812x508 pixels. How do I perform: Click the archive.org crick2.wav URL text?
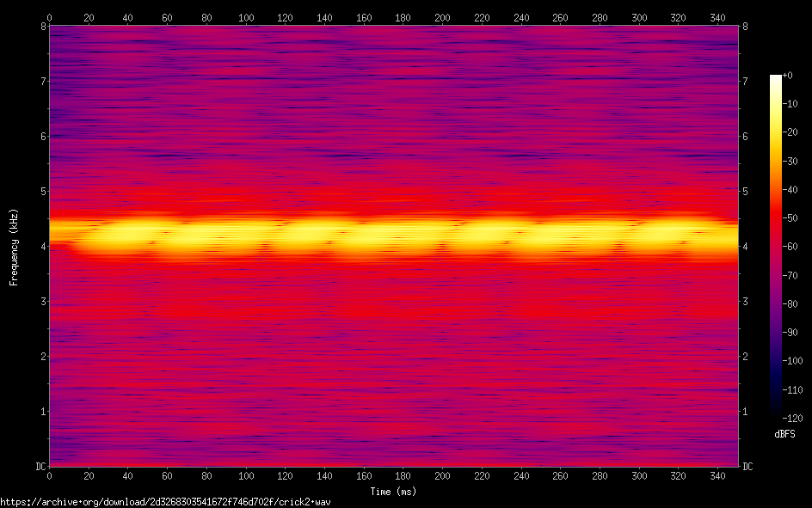coord(165,501)
